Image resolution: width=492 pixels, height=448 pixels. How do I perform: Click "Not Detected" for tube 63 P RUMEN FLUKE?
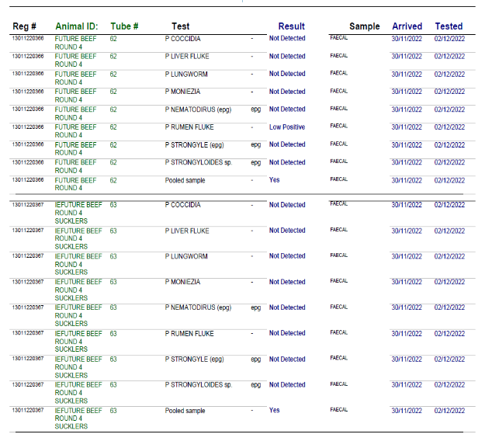pyautogui.click(x=287, y=333)
